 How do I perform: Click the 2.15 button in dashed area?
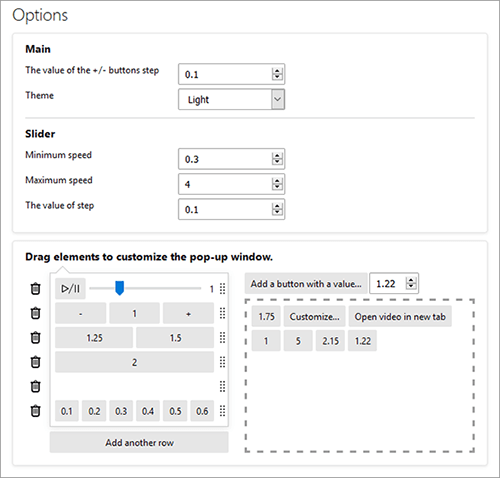[330, 341]
